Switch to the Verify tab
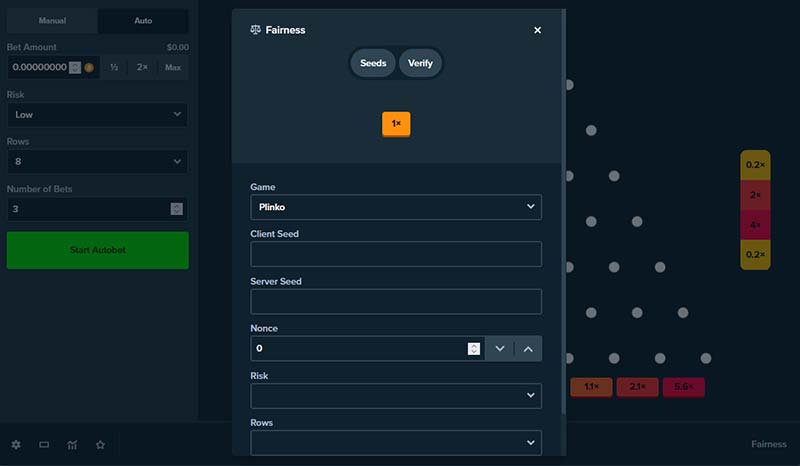 coord(420,63)
